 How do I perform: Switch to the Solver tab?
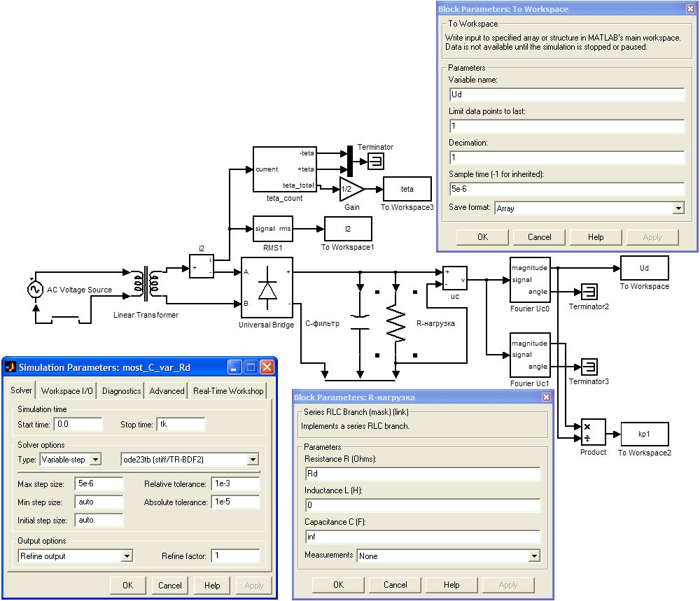[x=21, y=390]
